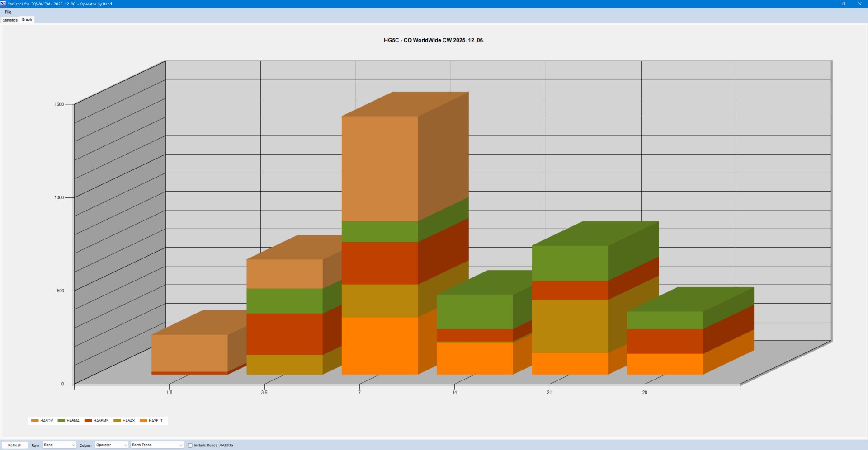Expand the Row dropdown showing Band
The height and width of the screenshot is (450, 868).
[x=59, y=445]
